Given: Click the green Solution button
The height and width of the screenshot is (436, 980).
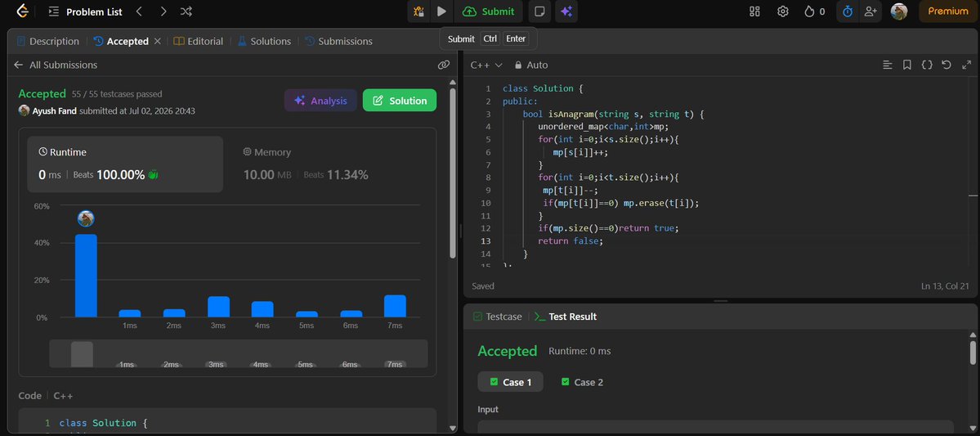Looking at the screenshot, I should click(400, 101).
